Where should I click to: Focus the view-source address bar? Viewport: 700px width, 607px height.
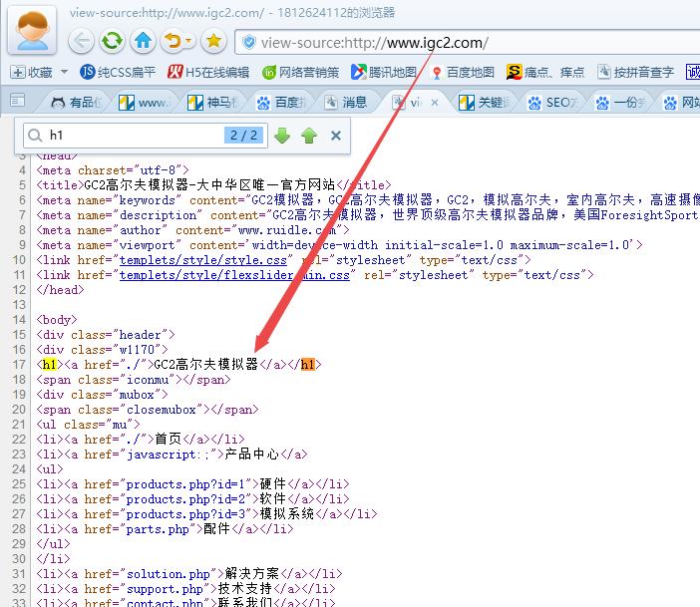467,43
